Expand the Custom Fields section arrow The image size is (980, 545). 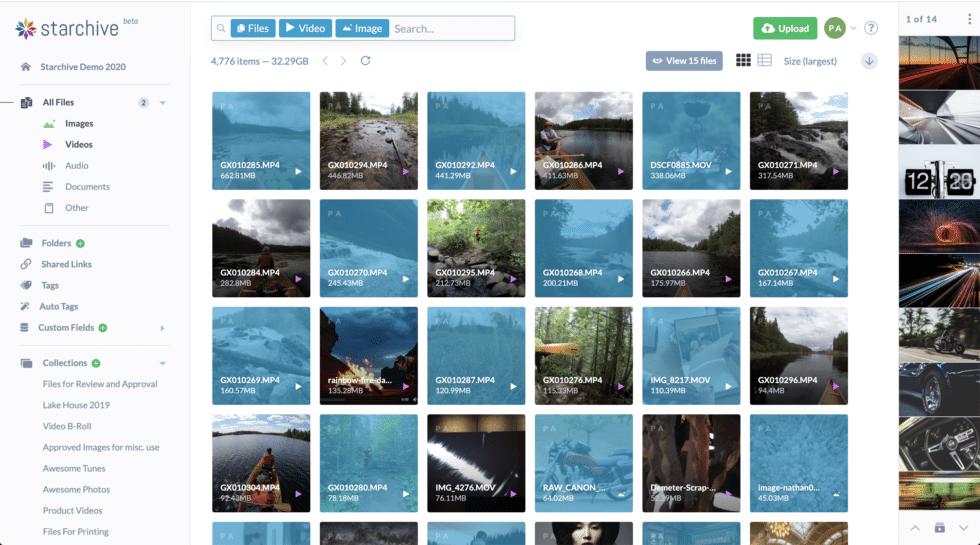[163, 328]
